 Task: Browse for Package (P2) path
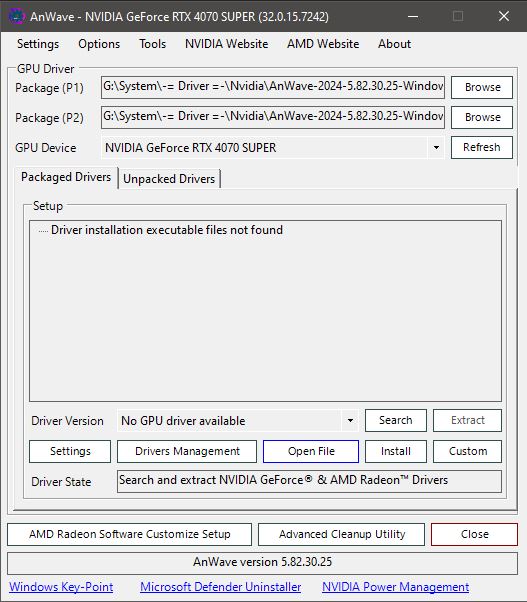[482, 117]
